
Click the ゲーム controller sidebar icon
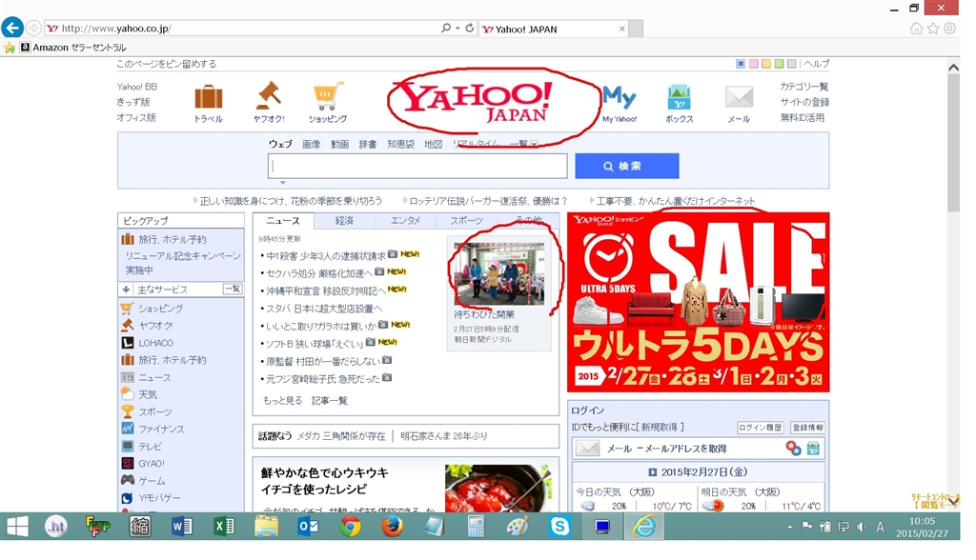(127, 480)
